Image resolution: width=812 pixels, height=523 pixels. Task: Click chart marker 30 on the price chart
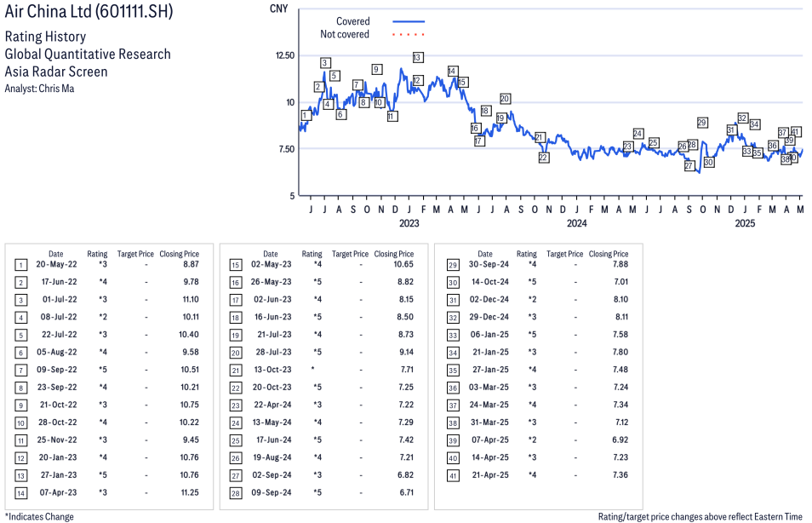709,162
